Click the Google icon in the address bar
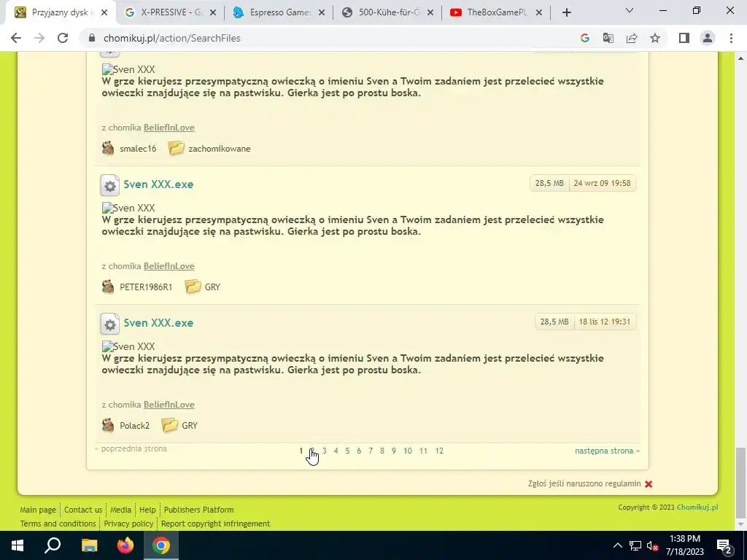Screen dimensions: 747x560 585,38
